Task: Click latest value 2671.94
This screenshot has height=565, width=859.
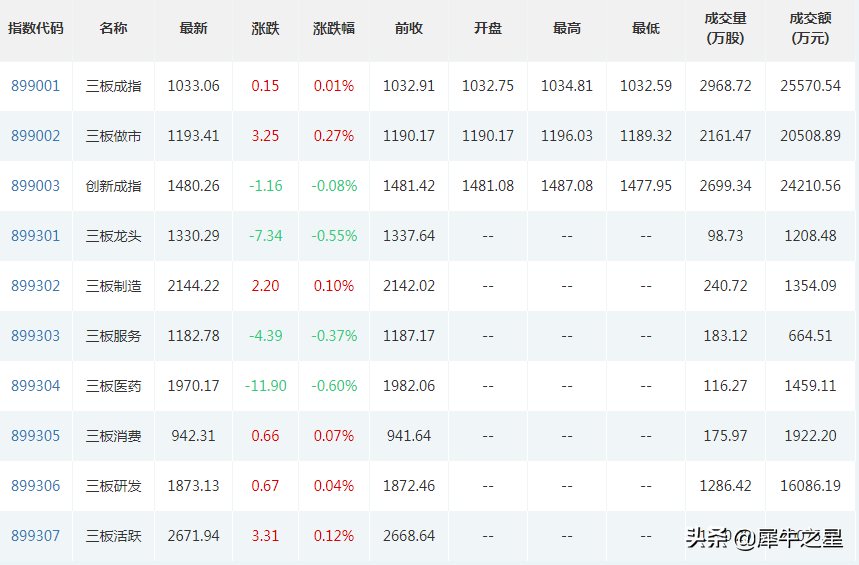Action: pyautogui.click(x=193, y=535)
